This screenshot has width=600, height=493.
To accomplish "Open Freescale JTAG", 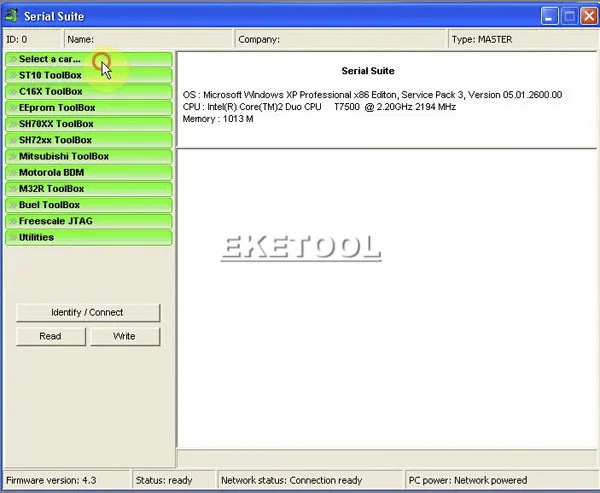I will (89, 221).
